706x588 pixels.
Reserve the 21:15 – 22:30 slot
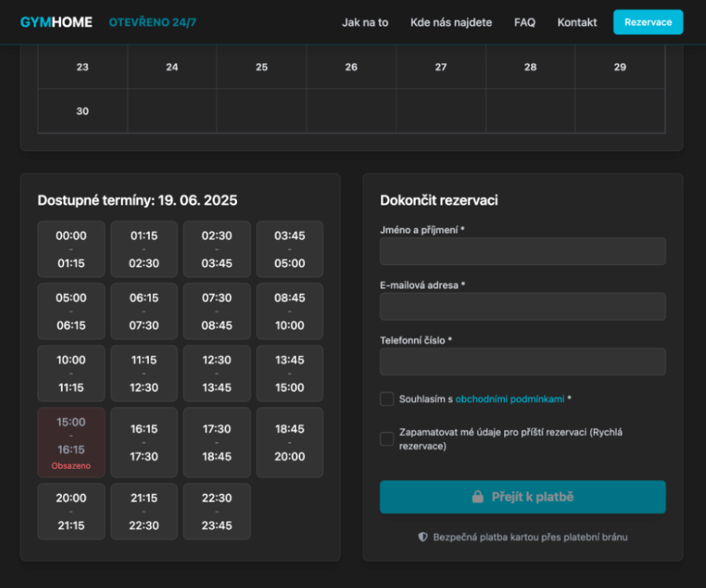click(x=144, y=511)
